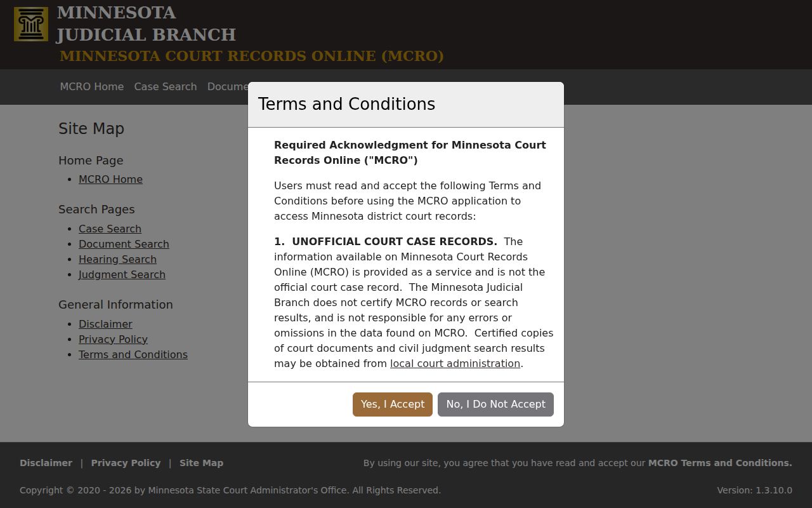
Task: Follow MCRO Home link in Site Map
Action: point(110,180)
